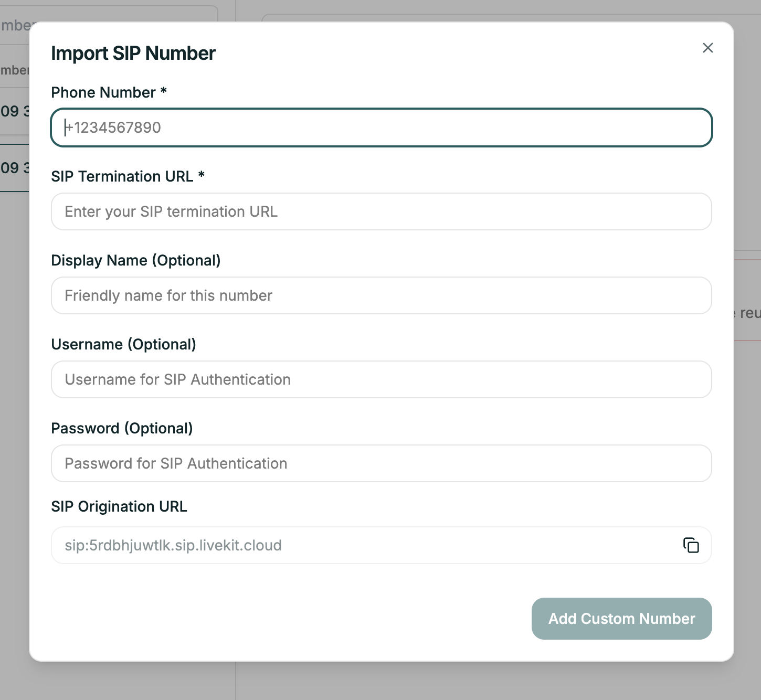Screen dimensions: 761x700
Task: Click the SIP Origination URL label
Action: coord(119,506)
